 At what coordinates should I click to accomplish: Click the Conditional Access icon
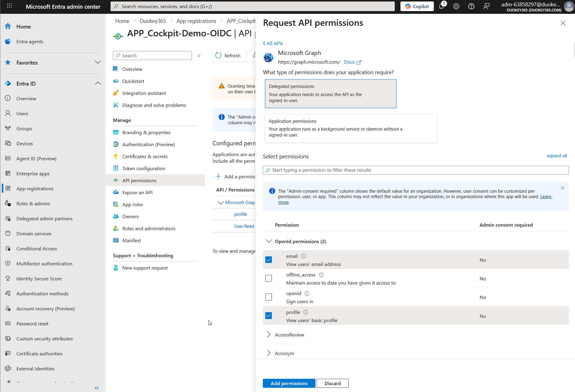click(x=8, y=249)
